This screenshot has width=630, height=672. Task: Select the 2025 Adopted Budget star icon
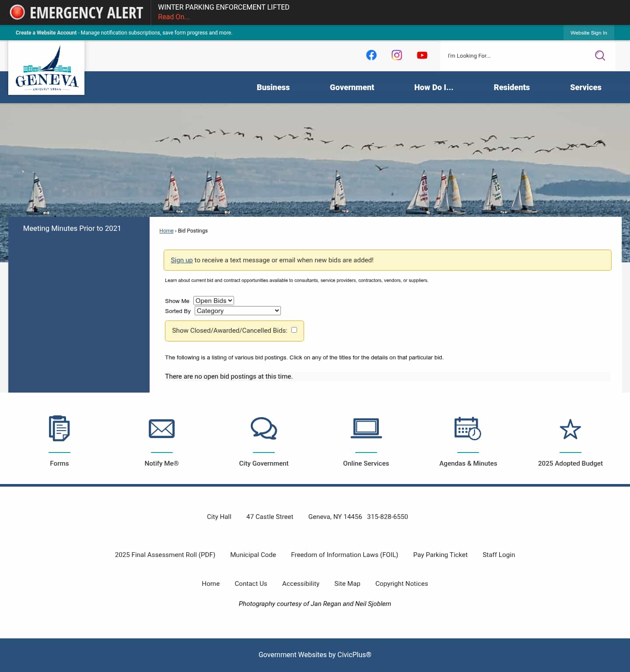click(x=570, y=429)
